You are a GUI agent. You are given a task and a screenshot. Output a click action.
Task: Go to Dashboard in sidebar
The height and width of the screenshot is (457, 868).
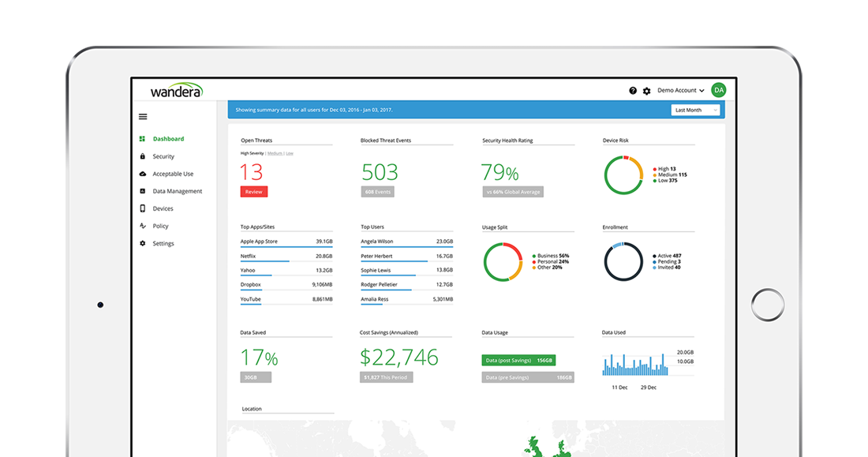coord(168,139)
